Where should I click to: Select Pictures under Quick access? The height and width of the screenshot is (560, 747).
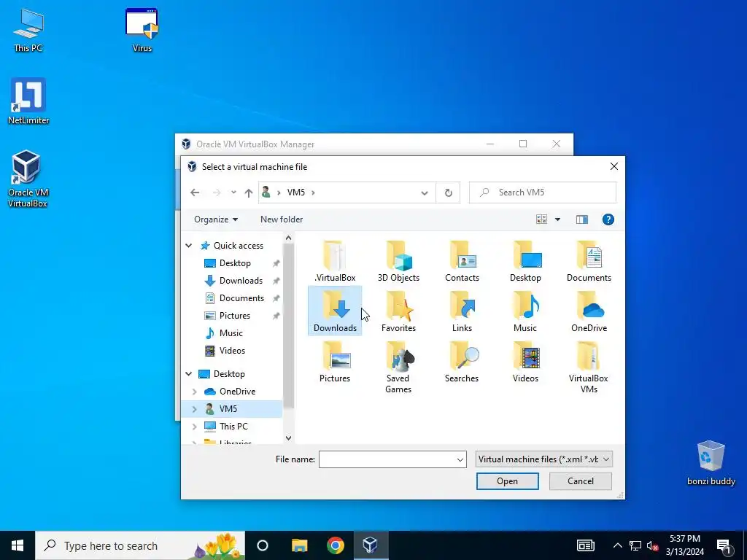tap(234, 316)
